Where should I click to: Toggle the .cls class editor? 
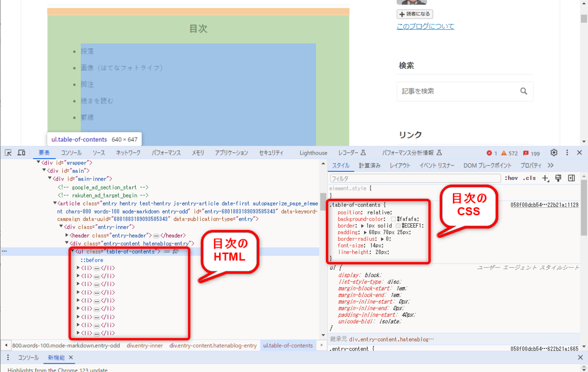[x=529, y=178]
